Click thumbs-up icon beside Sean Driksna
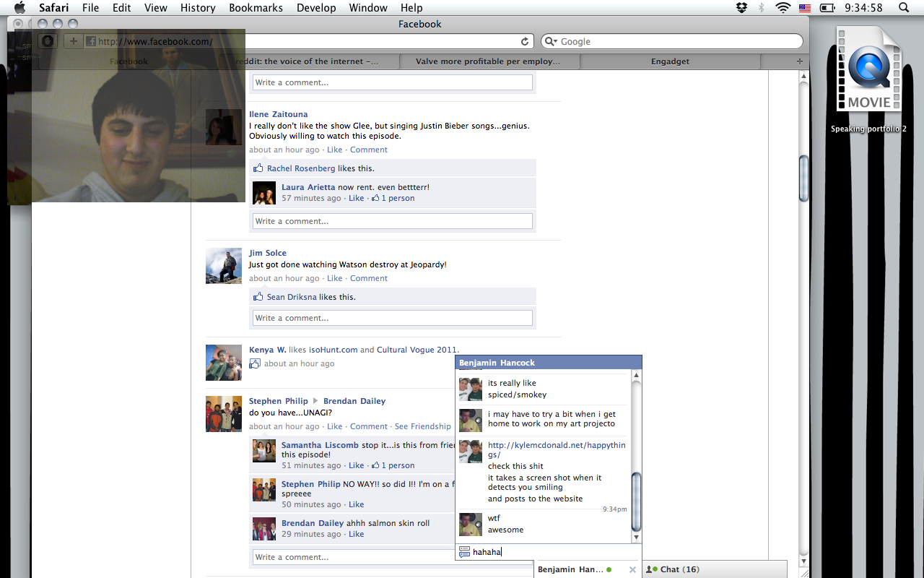Screen dimensions: 924x578 pos(258,297)
